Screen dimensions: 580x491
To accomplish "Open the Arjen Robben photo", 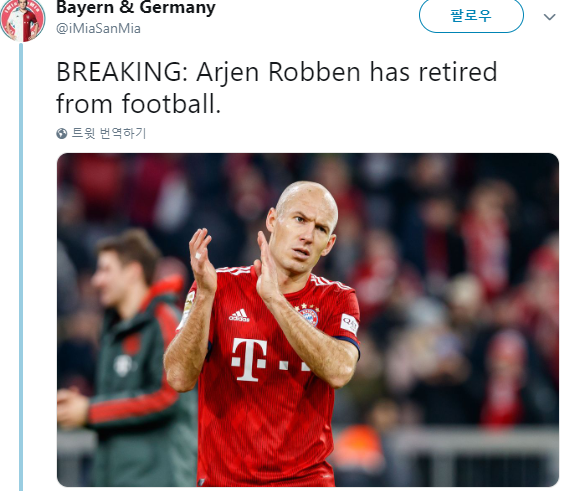I will pos(308,320).
